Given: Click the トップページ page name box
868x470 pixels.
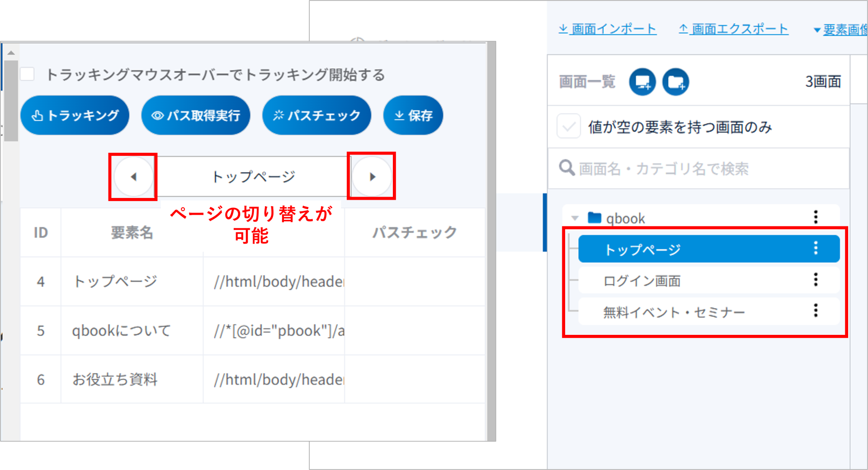Looking at the screenshot, I should pos(253,177).
